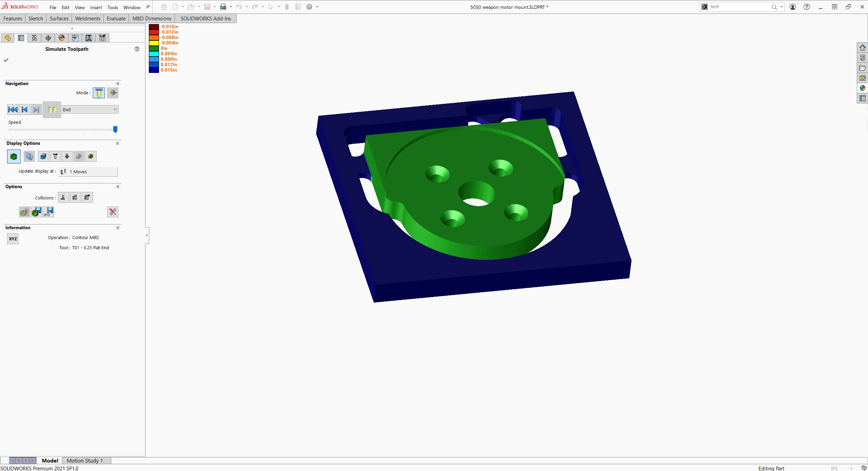Open the DisplayManager appearance tab icon
The image size is (868, 471).
pos(61,38)
